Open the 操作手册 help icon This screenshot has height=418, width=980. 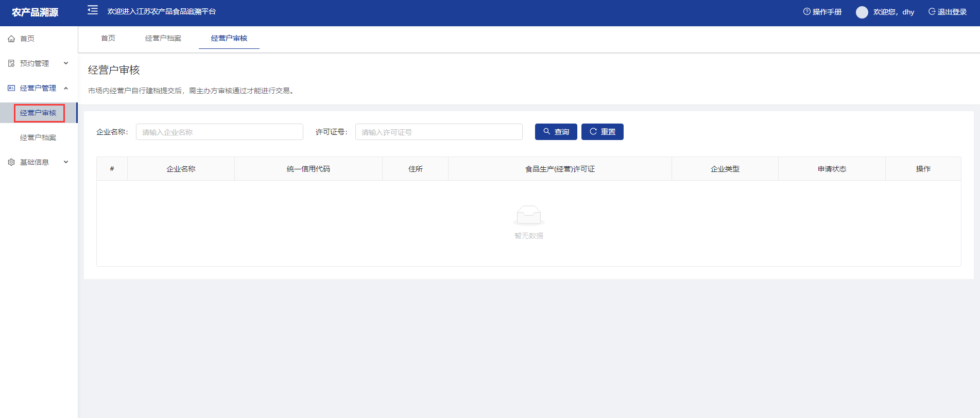pyautogui.click(x=806, y=12)
